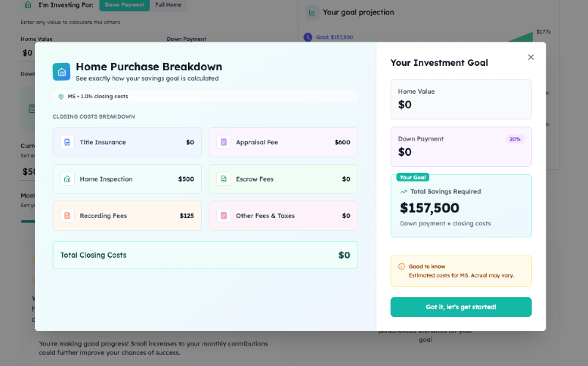Click the Home Inspection house icon

[67, 179]
